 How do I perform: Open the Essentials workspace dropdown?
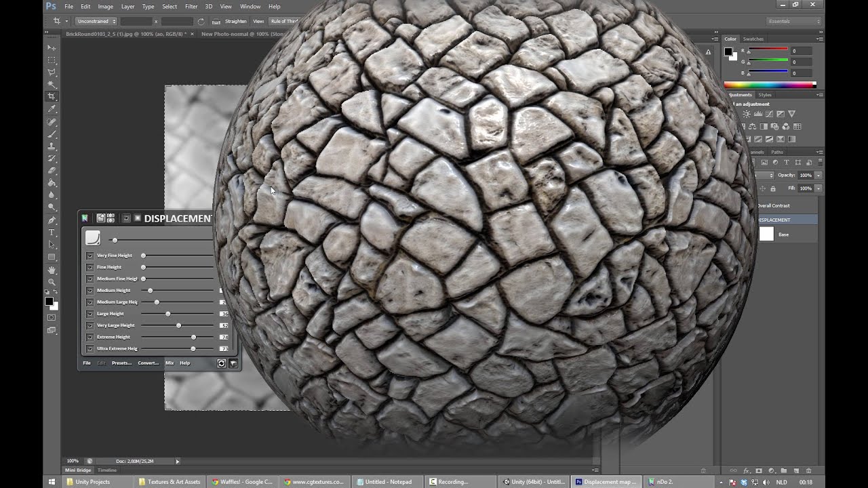[793, 21]
